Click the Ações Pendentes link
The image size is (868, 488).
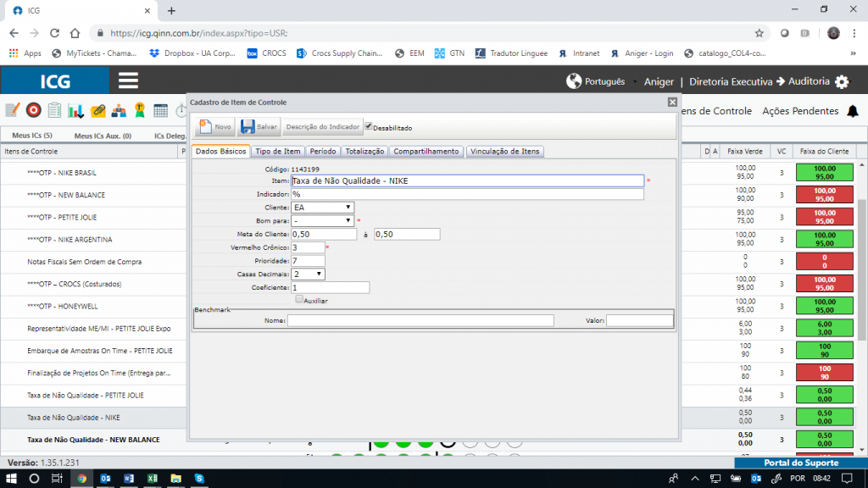[x=800, y=111]
